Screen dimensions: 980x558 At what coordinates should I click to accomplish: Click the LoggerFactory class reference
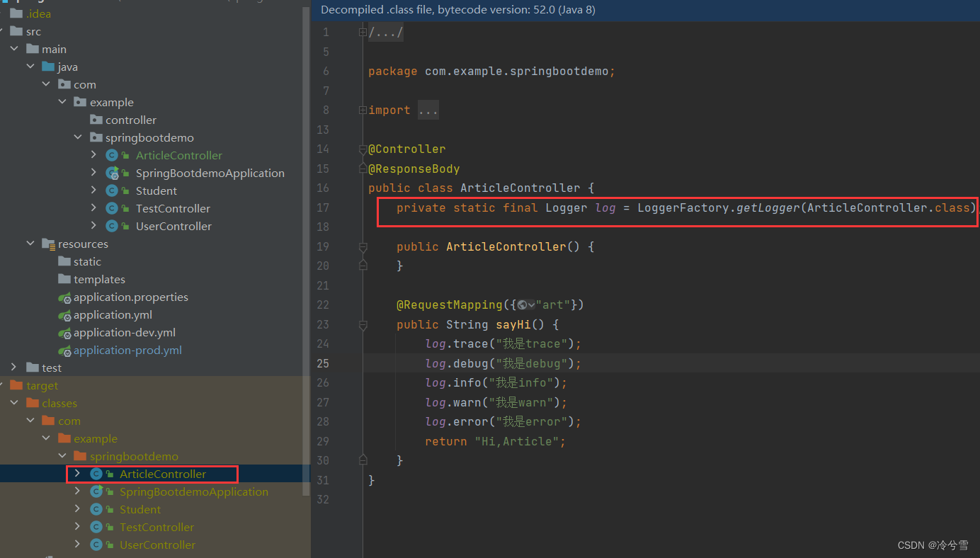coord(683,207)
